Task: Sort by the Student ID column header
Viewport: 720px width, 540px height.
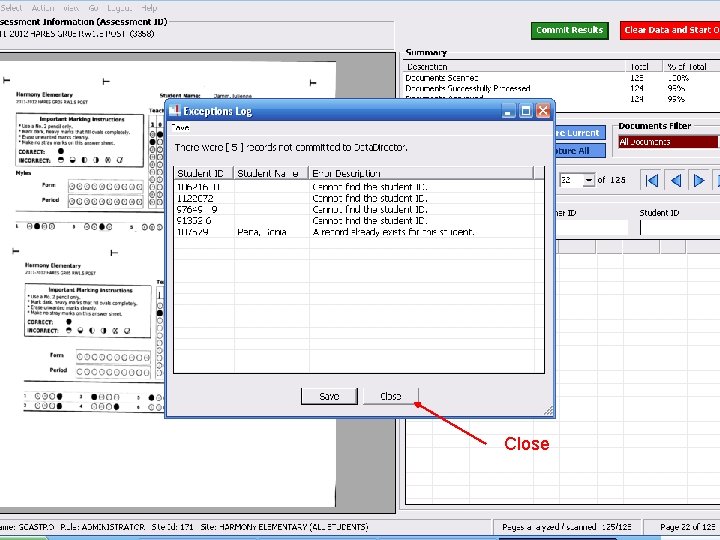Action: tap(204, 173)
